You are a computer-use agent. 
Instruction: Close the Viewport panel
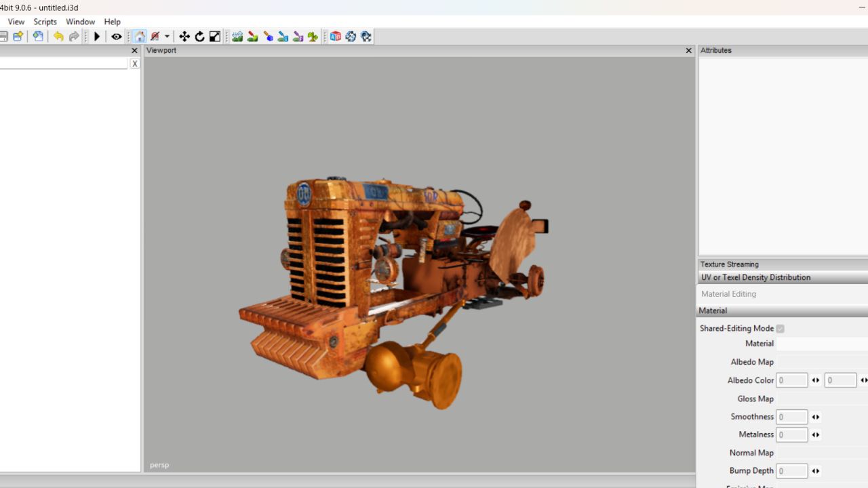[688, 51]
